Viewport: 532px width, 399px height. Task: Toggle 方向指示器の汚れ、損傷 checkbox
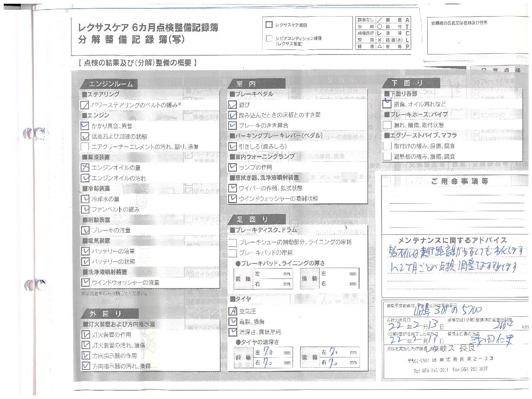pyautogui.click(x=85, y=366)
